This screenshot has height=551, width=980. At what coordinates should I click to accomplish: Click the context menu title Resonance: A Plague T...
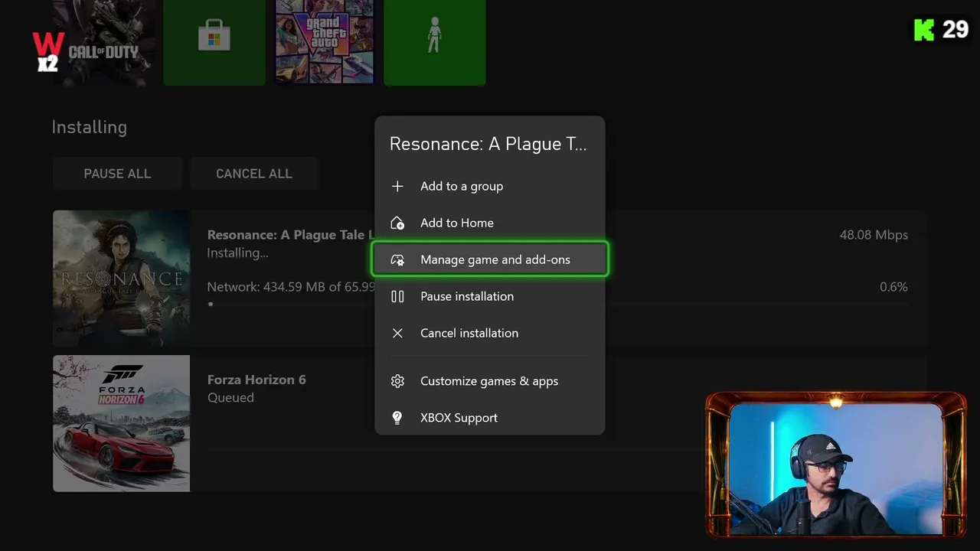point(488,144)
